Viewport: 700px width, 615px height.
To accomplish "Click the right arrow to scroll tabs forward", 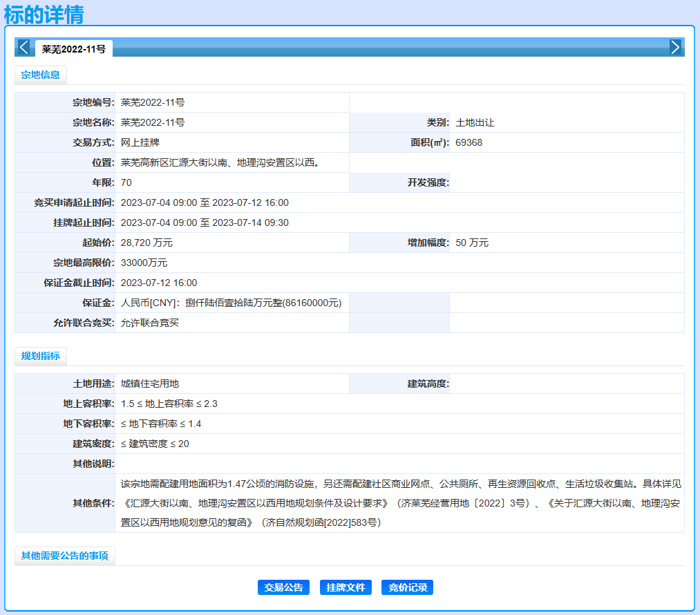I will pos(675,47).
